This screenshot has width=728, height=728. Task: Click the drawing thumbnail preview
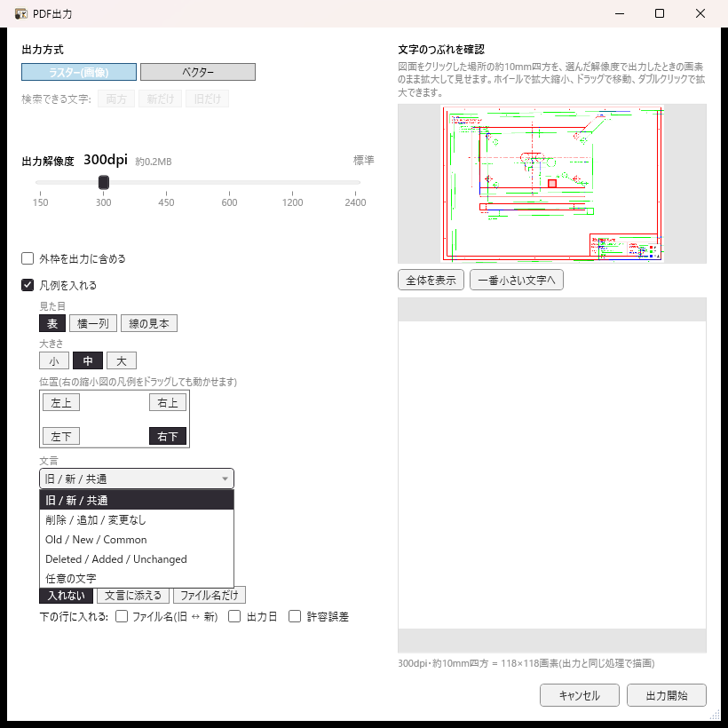pos(552,184)
